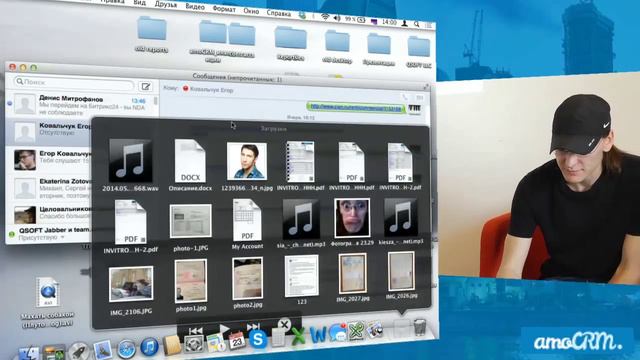Click the Downloads stack in the Dock
This screenshot has width=640, height=360.
[402, 328]
